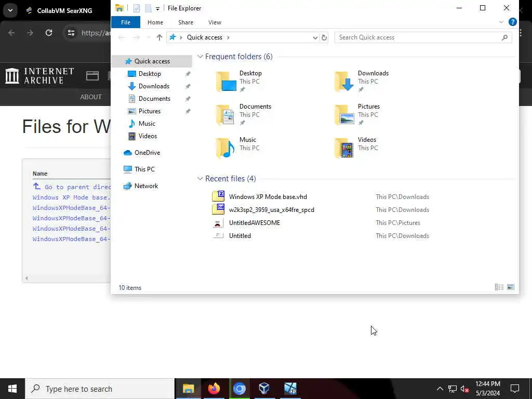Go up one level with up arrow

tap(159, 37)
